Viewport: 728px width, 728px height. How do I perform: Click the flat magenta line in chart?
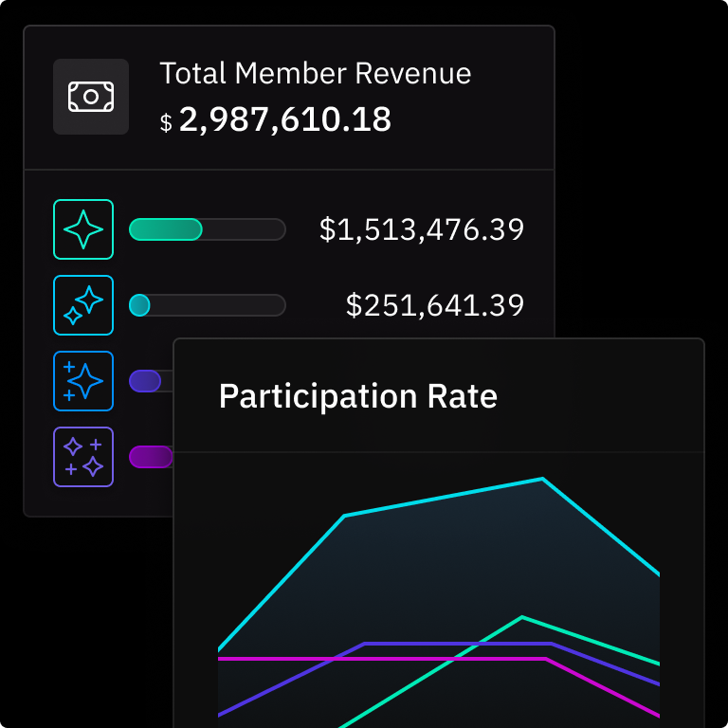pyautogui.click(x=382, y=659)
